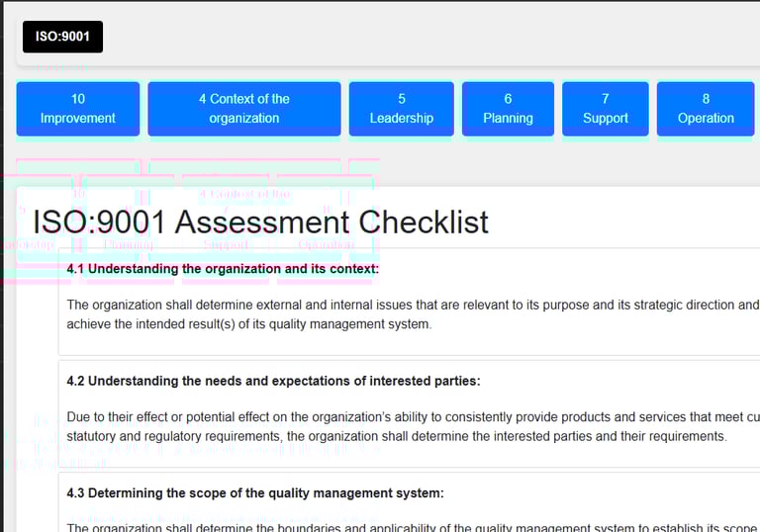Select 4 Context of the organization tab
This screenshot has width=760, height=532.
pos(244,109)
